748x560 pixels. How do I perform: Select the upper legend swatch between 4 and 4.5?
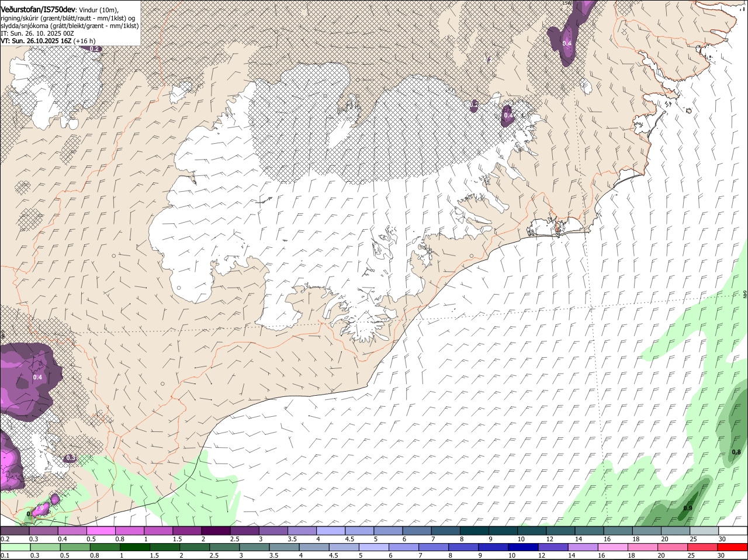(331, 531)
